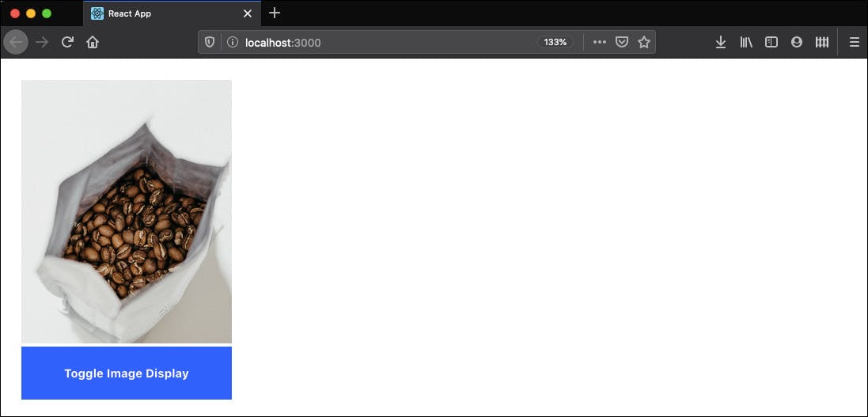Bookmark this page with the star
Image resolution: width=868 pixels, height=417 pixels.
644,42
